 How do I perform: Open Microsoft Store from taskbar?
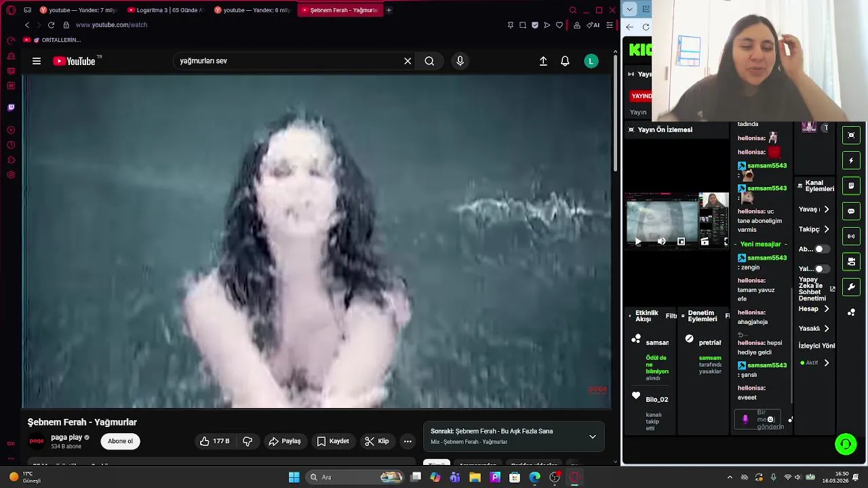coord(515,477)
